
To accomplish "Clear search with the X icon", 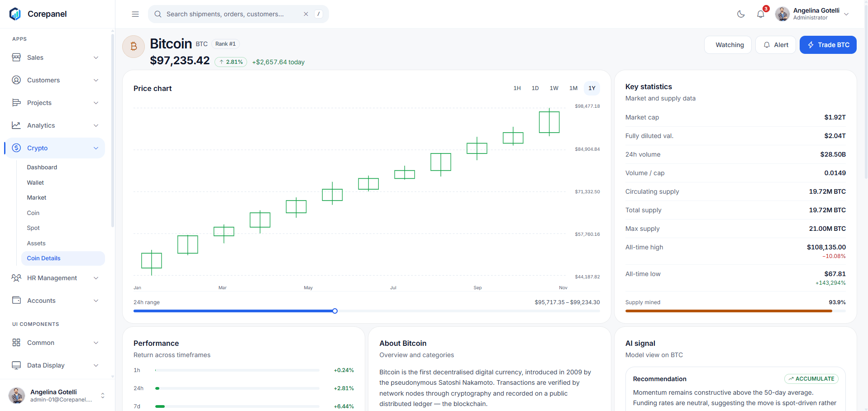I will pyautogui.click(x=306, y=14).
